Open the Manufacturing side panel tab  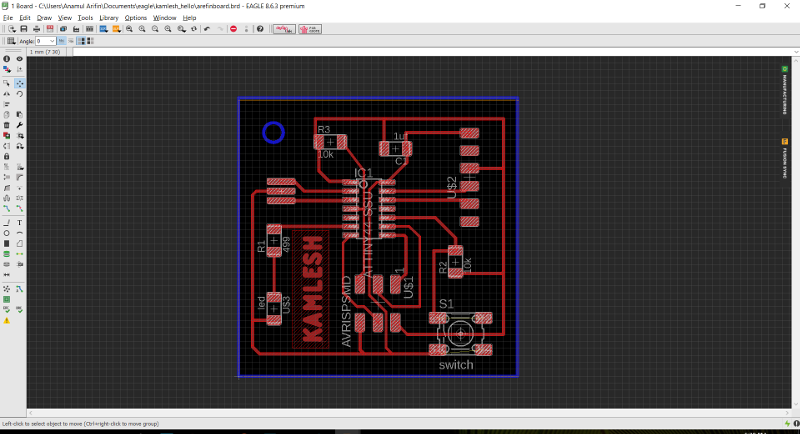click(x=785, y=90)
